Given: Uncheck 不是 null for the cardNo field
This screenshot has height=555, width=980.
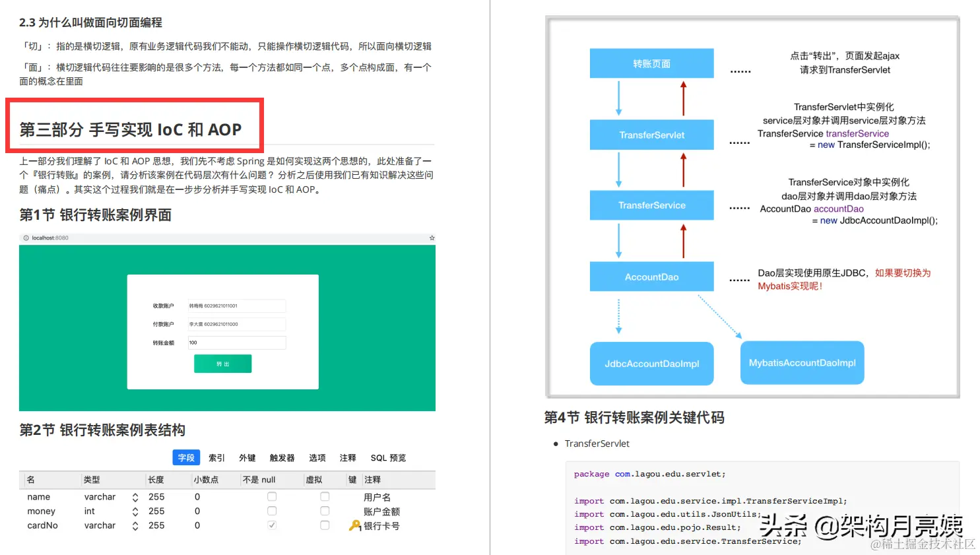Looking at the screenshot, I should (x=272, y=525).
